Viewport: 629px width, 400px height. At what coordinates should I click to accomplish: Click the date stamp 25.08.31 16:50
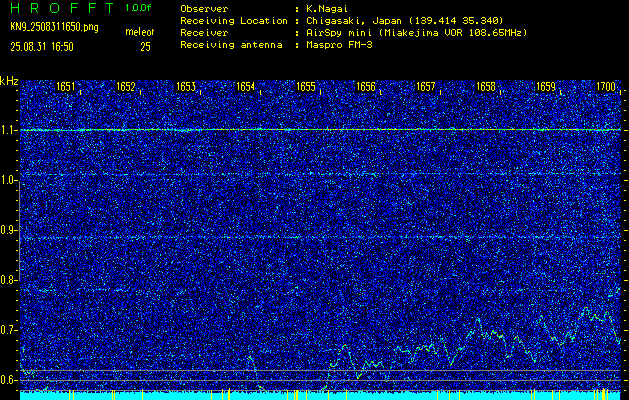pos(42,47)
